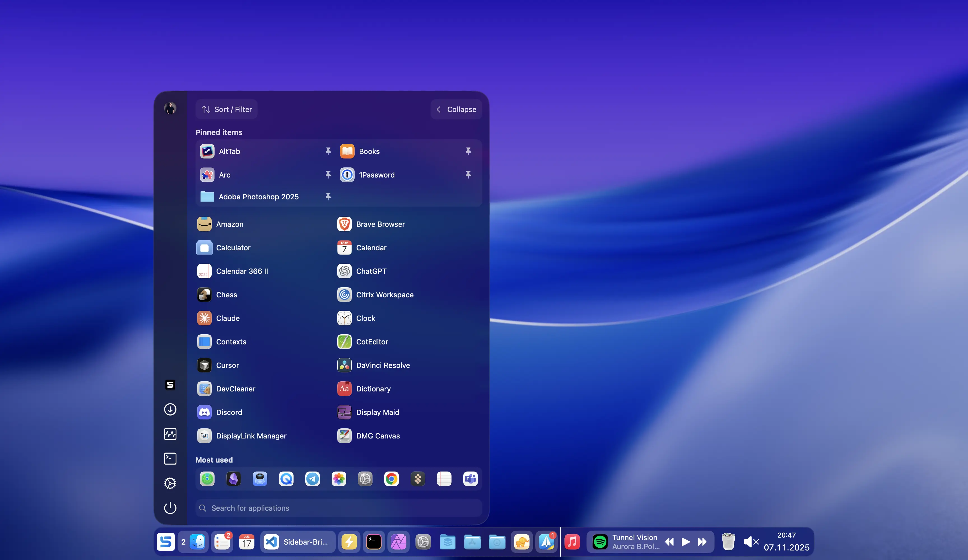Open Discord from the application list
Viewport: 968px width, 560px height.
(229, 412)
